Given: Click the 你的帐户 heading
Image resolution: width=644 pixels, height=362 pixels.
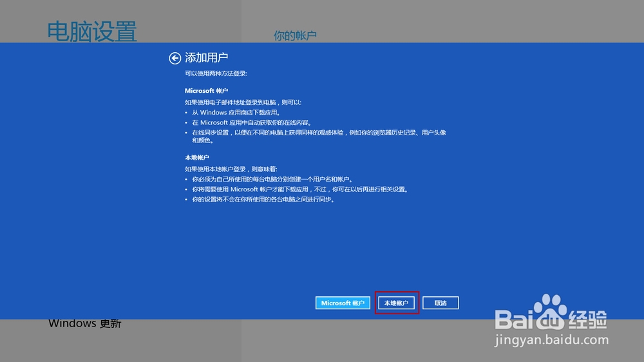Looking at the screenshot, I should [295, 35].
